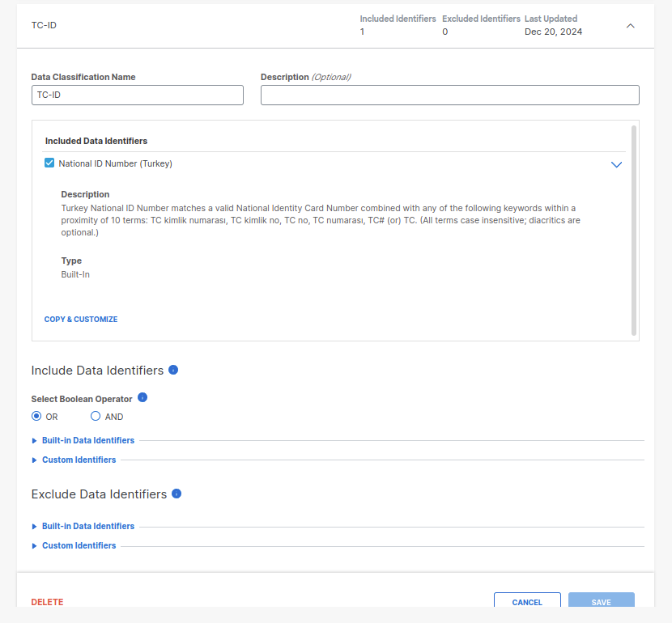Viewport: 672px width, 623px height.
Task: Open info icon beside Include Data Identifiers
Action: [x=173, y=370]
